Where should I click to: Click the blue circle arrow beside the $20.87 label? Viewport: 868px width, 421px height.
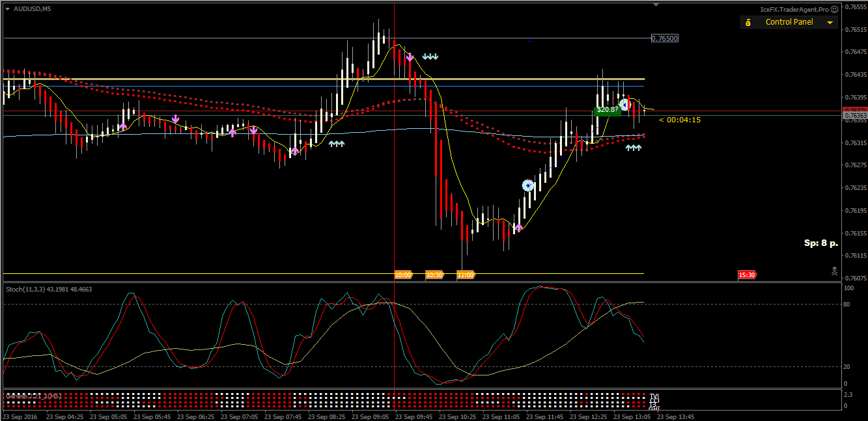coord(624,105)
